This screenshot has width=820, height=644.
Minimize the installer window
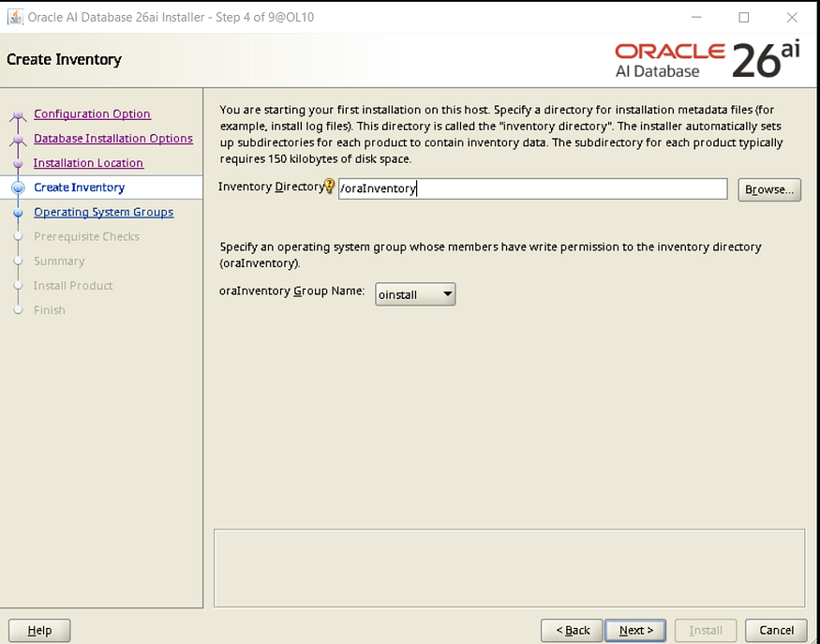[x=696, y=17]
